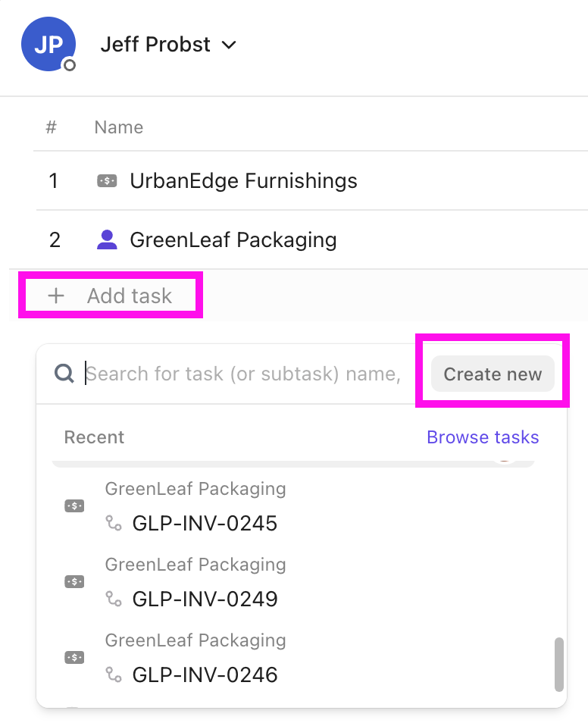Open Browse tasks link

483,437
